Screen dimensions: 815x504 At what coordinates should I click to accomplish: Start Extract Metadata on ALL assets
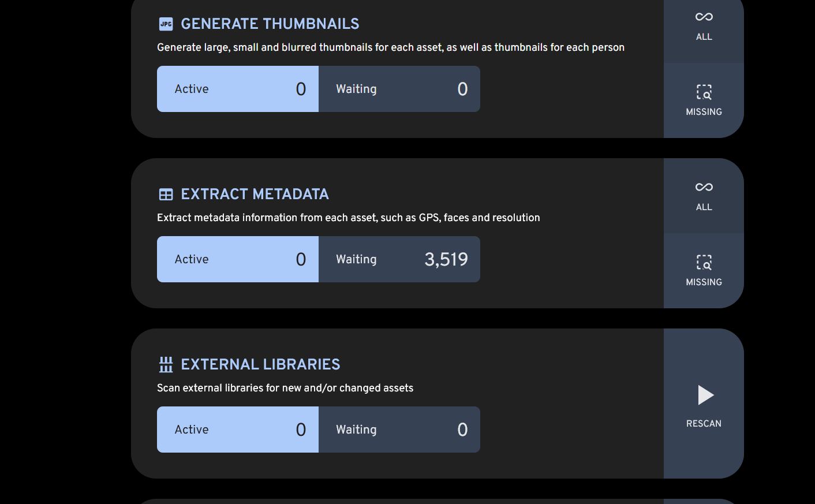(x=704, y=196)
